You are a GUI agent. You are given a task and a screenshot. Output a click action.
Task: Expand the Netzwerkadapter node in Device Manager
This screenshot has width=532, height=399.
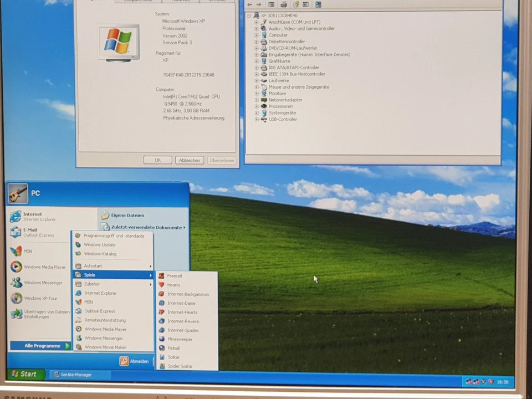point(255,100)
